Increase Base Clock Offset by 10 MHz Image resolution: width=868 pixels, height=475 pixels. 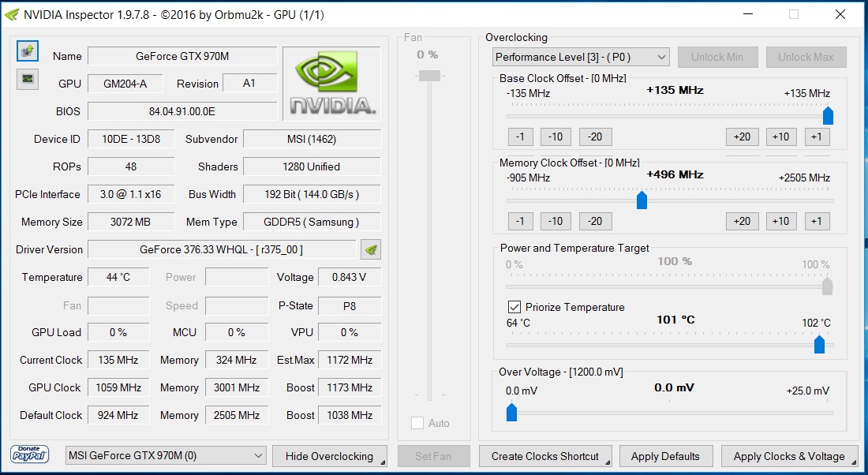(781, 137)
